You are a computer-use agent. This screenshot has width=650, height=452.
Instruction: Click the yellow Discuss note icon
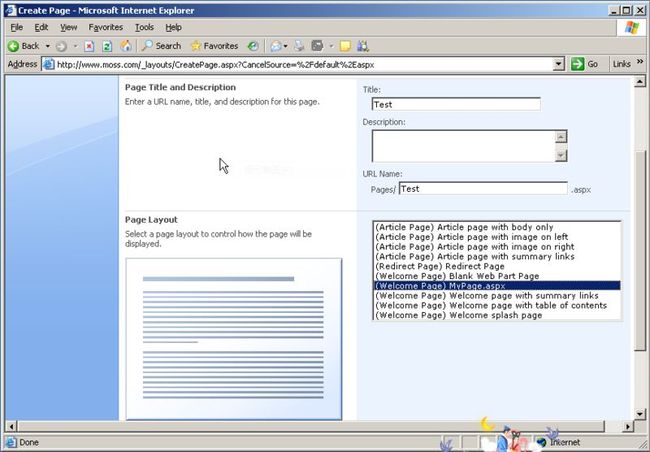(345, 46)
